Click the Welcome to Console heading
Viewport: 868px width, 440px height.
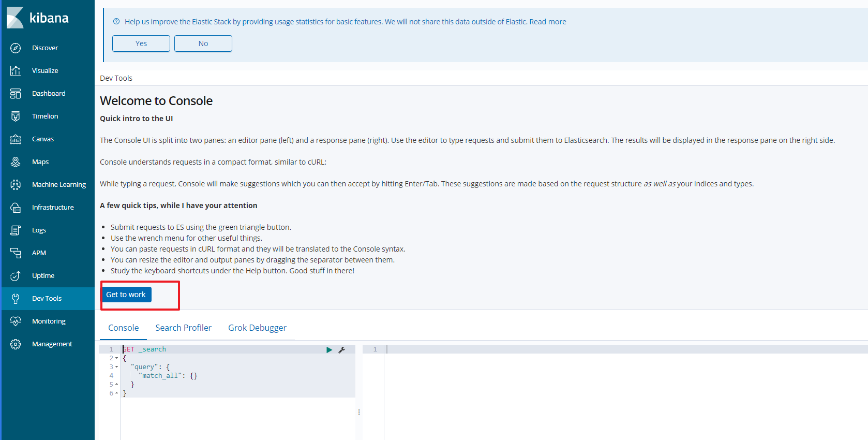pyautogui.click(x=156, y=101)
